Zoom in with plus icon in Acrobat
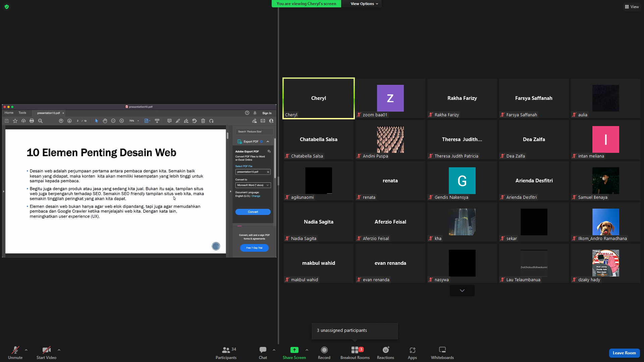644x362 pixels. [x=122, y=121]
